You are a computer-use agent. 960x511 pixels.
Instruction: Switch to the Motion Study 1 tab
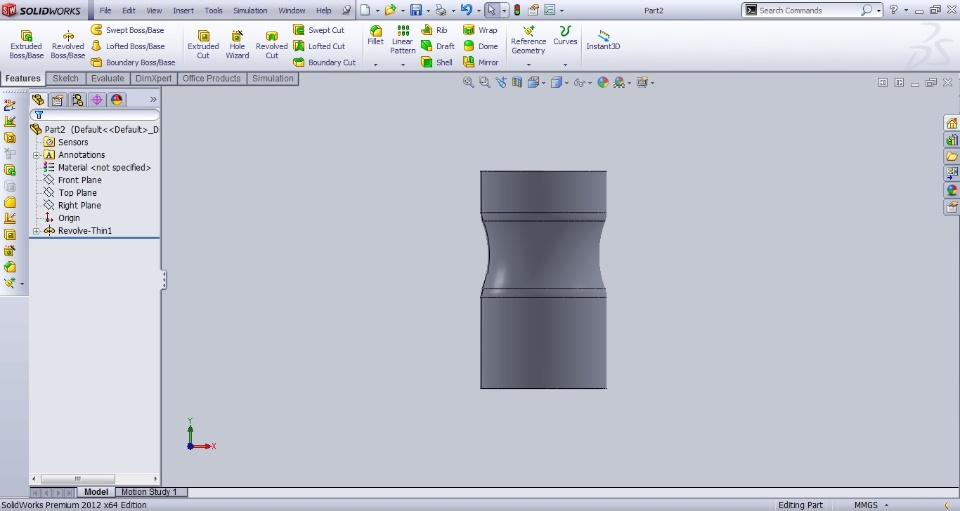150,492
